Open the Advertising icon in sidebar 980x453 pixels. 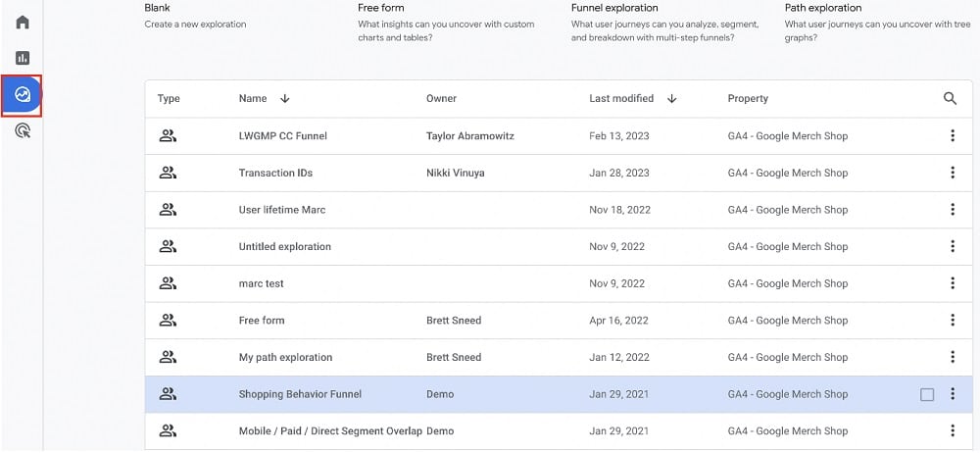coord(22,130)
